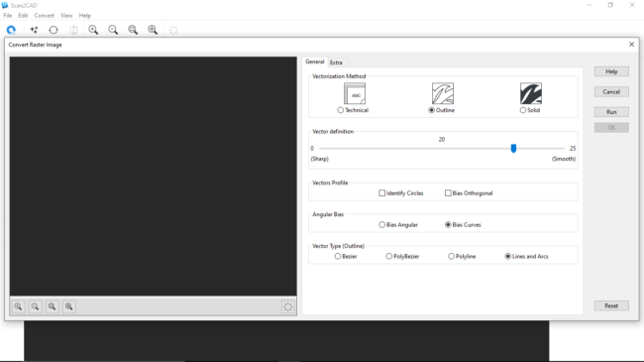
Task: Click the preview refresh spinner icon
Action: coord(288,306)
